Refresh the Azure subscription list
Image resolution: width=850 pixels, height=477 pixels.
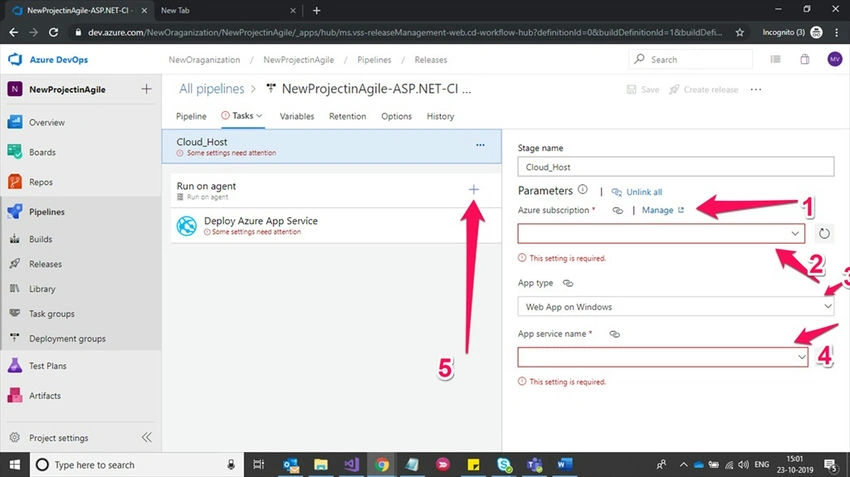[824, 234]
